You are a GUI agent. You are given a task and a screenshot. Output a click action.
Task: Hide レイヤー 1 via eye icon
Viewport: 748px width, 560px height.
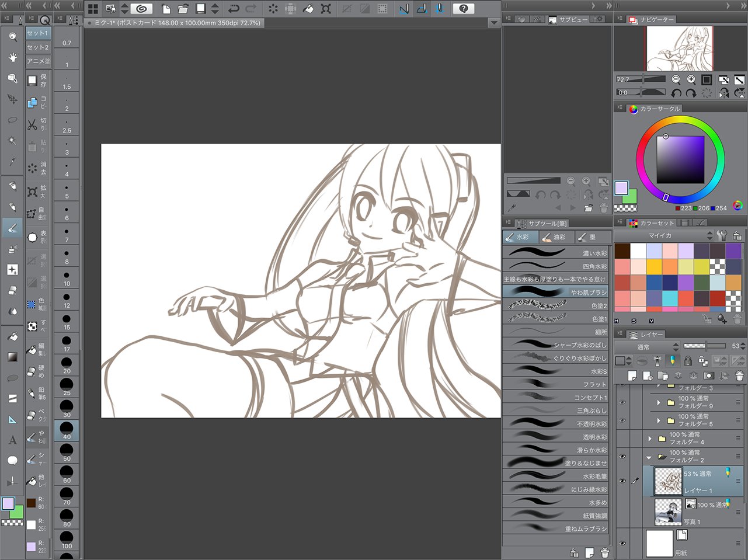coord(622,481)
